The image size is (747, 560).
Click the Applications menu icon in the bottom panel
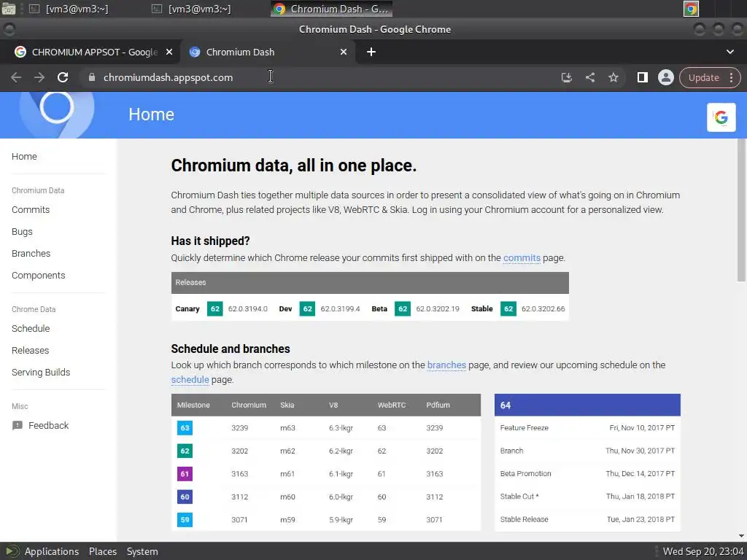(x=12, y=551)
